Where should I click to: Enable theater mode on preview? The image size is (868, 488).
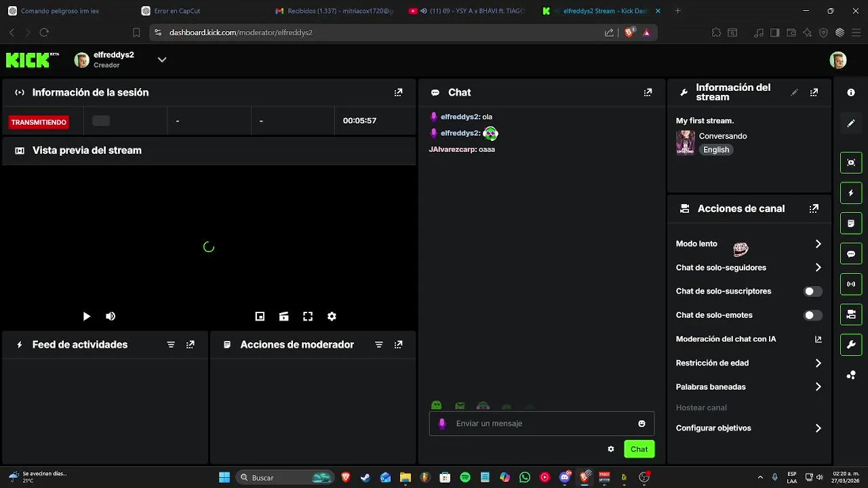coord(284,317)
